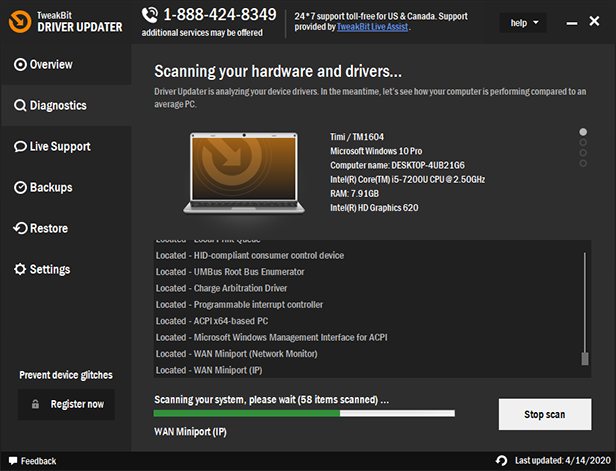Click 'Microsoft Windows 10 Pro' text
616x471 pixels.
376,151
